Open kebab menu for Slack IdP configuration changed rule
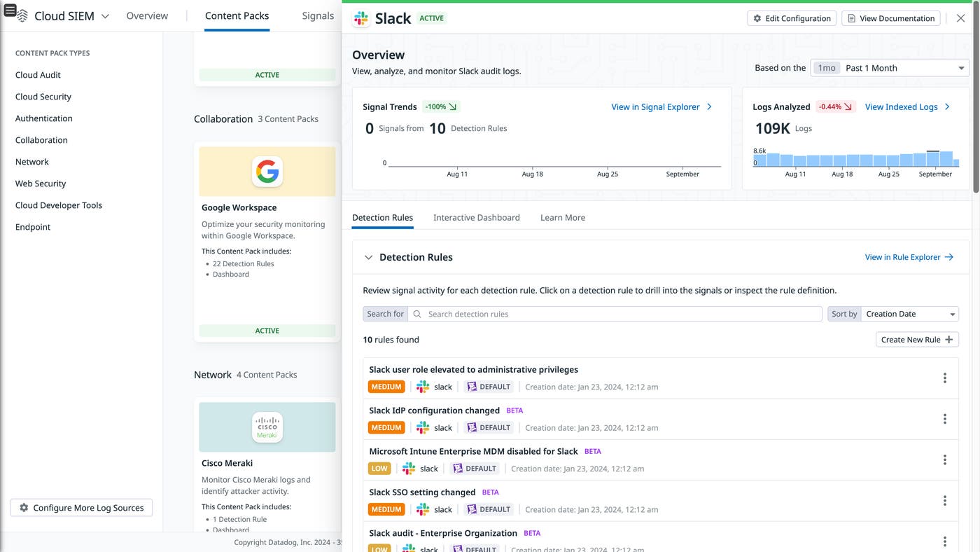Image resolution: width=980 pixels, height=552 pixels. (944, 419)
